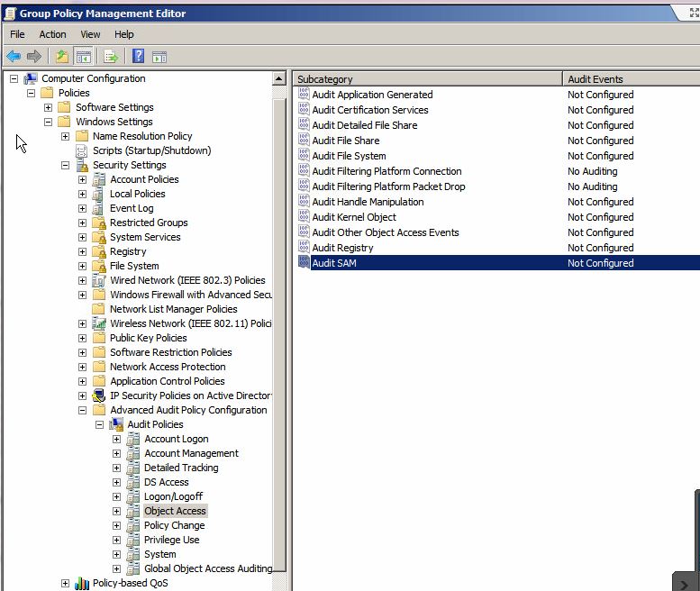Collapse the Audit Policies node

click(x=99, y=424)
